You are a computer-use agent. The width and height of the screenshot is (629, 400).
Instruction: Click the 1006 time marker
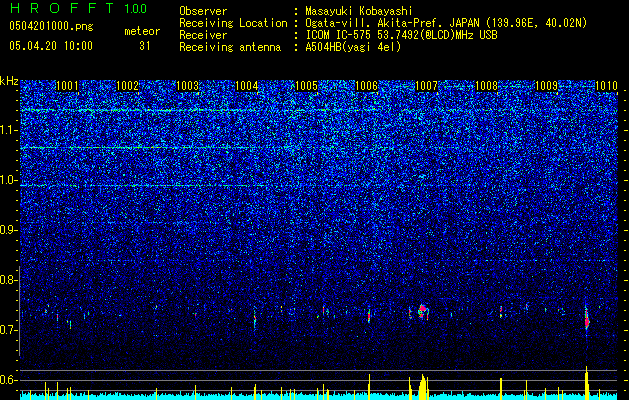click(367, 86)
